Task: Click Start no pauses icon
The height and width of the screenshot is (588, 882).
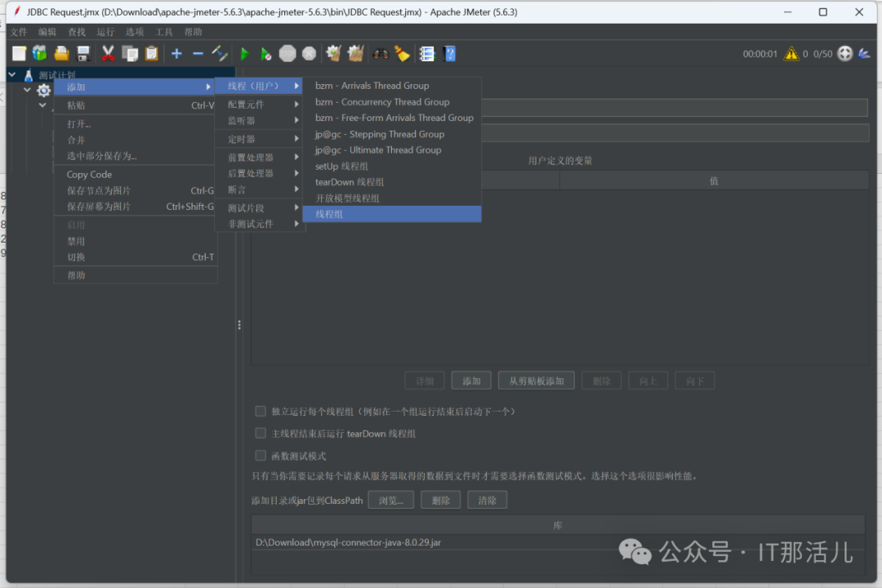Action: pos(266,53)
